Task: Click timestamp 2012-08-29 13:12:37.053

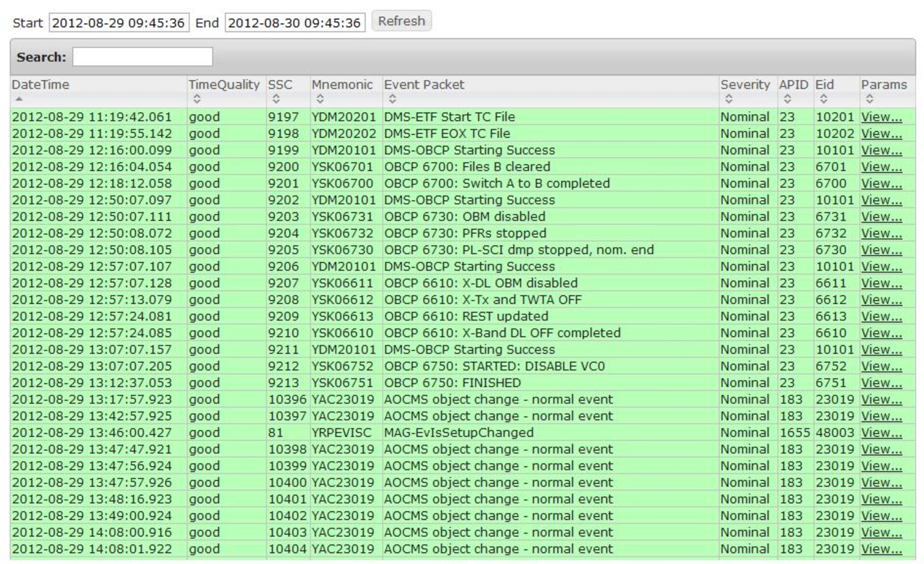Action: (92, 383)
